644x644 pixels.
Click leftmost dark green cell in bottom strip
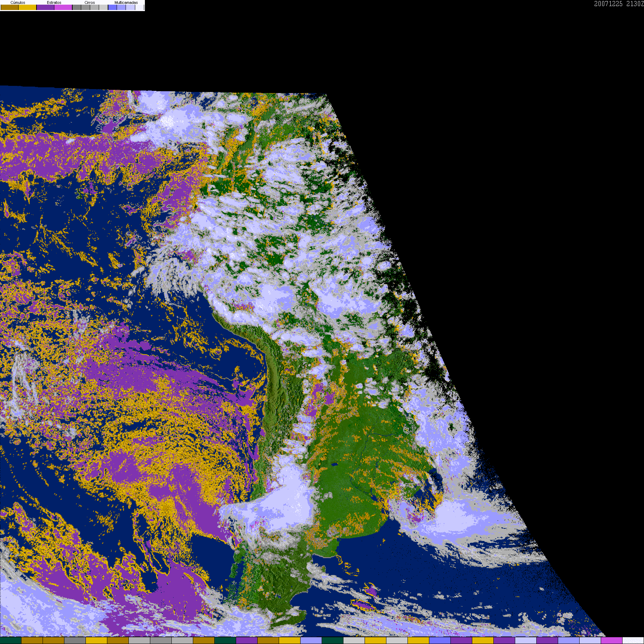point(11,640)
